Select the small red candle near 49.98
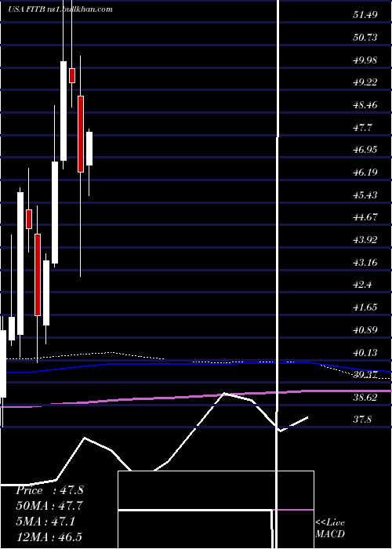Image resolution: width=392 pixels, height=549 pixels. tap(72, 75)
